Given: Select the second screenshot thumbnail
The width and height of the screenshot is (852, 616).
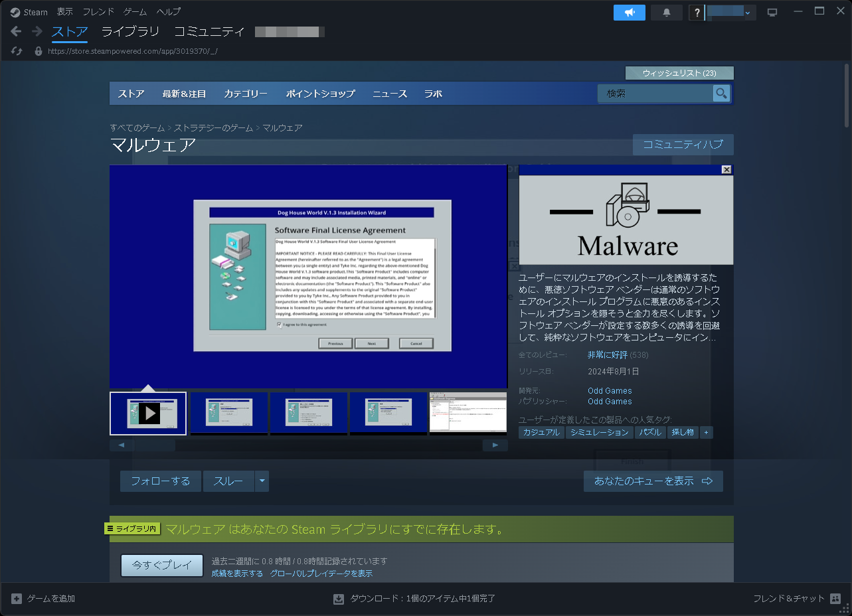Looking at the screenshot, I should click(x=229, y=414).
